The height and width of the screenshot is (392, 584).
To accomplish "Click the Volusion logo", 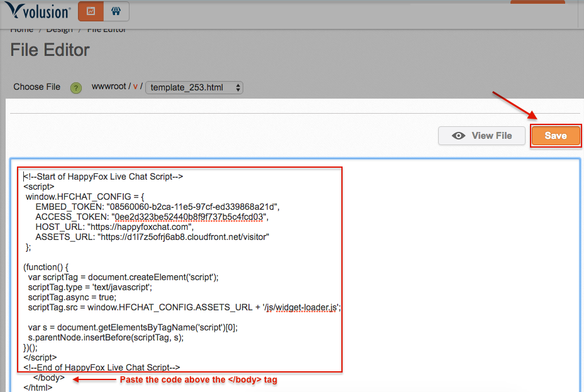I will [38, 11].
